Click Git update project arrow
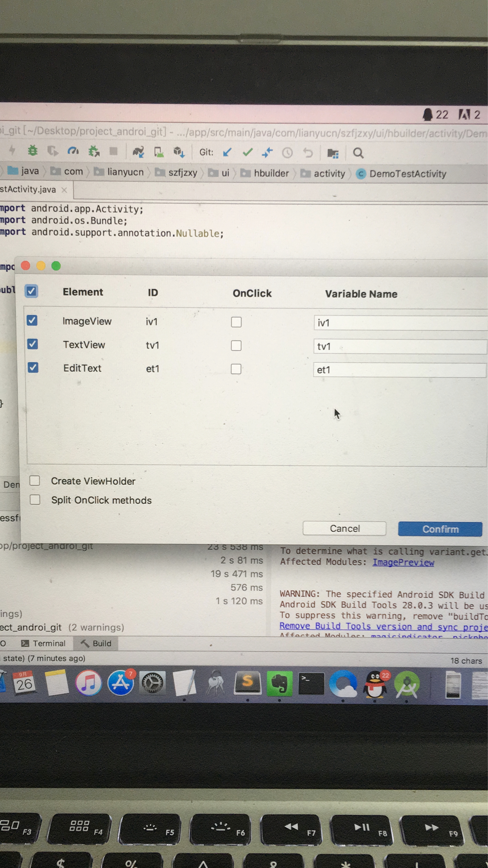This screenshot has height=868, width=488. 227,153
